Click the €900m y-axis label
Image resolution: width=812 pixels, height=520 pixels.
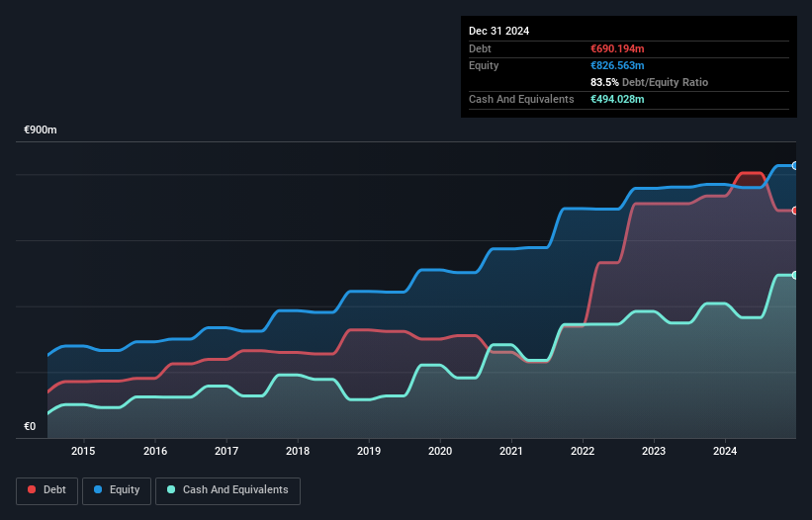tap(42, 130)
